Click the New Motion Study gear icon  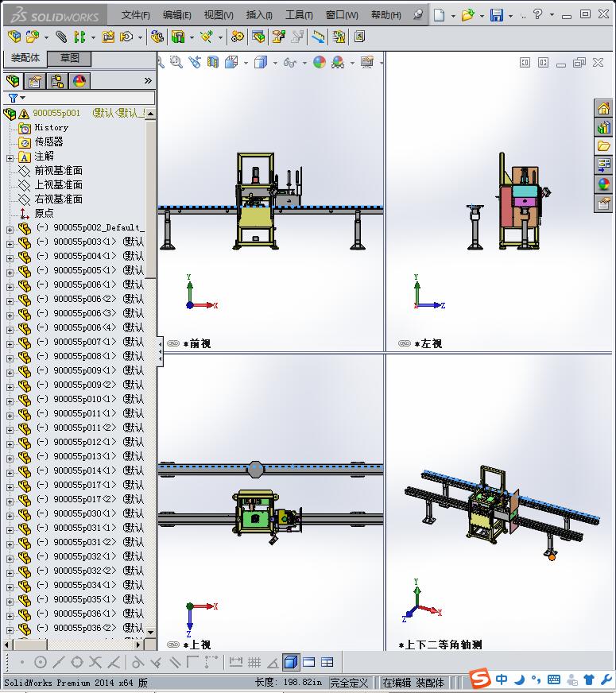(238, 37)
